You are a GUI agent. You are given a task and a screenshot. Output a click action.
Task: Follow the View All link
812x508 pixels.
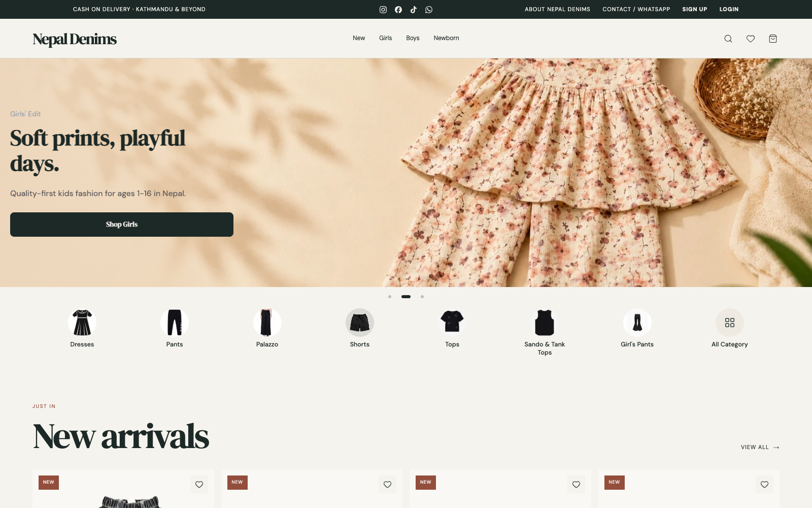[x=760, y=448]
